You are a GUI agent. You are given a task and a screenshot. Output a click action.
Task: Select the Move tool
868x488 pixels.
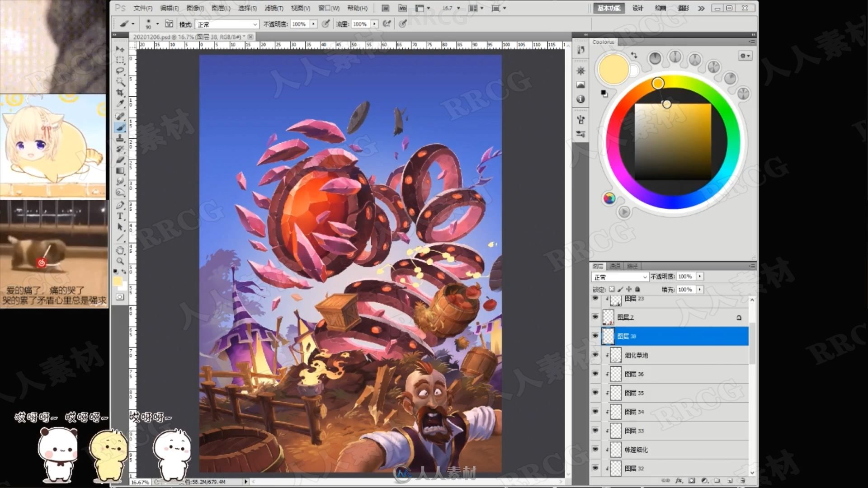pyautogui.click(x=120, y=49)
